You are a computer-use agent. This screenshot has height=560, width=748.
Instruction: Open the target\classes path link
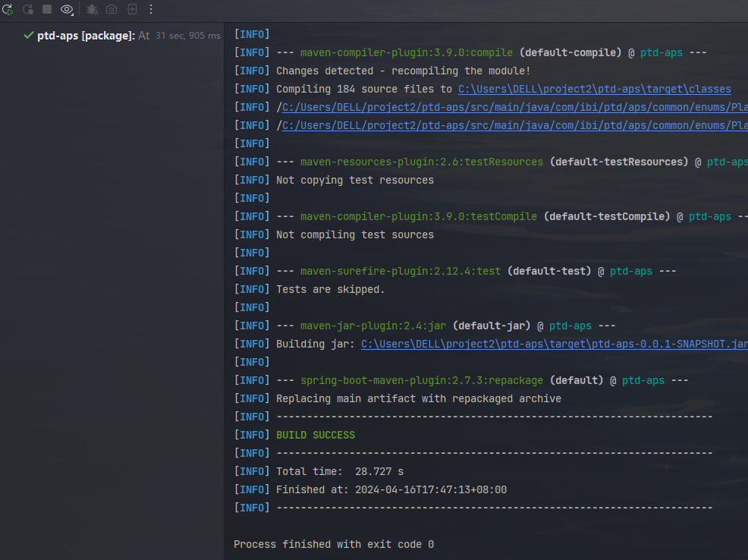click(x=595, y=90)
